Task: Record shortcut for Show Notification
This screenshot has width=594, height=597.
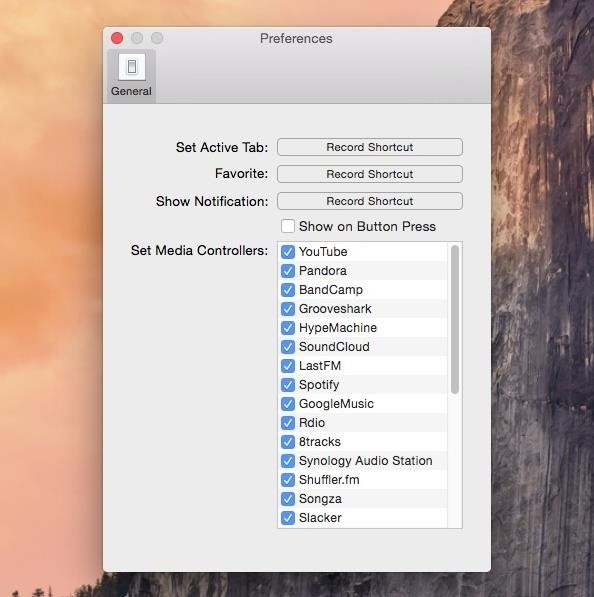Action: click(x=370, y=201)
